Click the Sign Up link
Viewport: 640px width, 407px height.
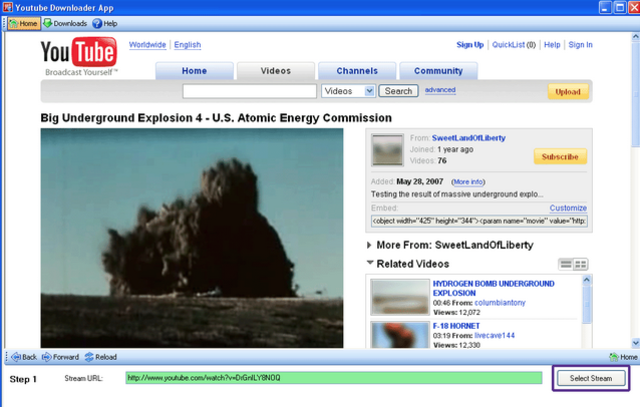click(x=470, y=45)
